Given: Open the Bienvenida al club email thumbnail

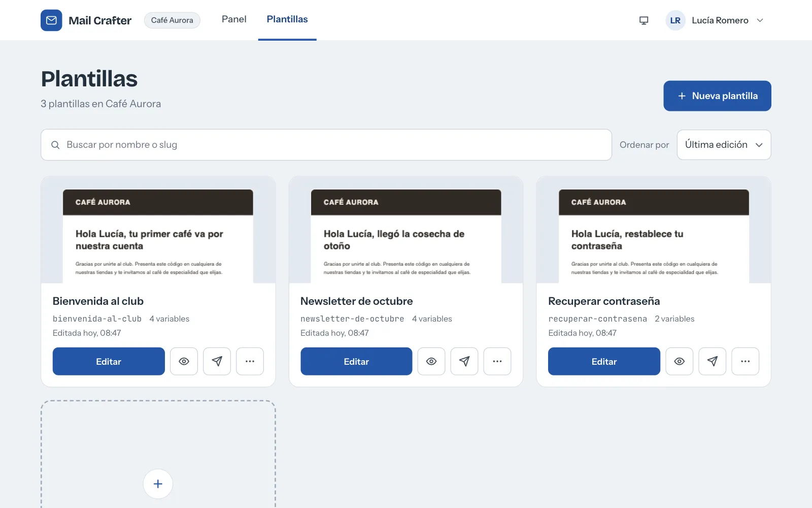Looking at the screenshot, I should coord(158,230).
